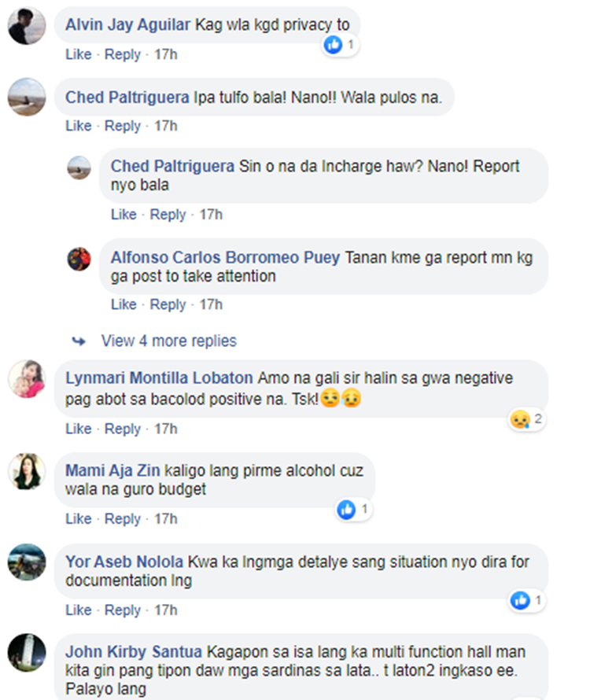
Task: Reply to Ched Paltriguera's Ipa tulfo comment
Action: (123, 126)
